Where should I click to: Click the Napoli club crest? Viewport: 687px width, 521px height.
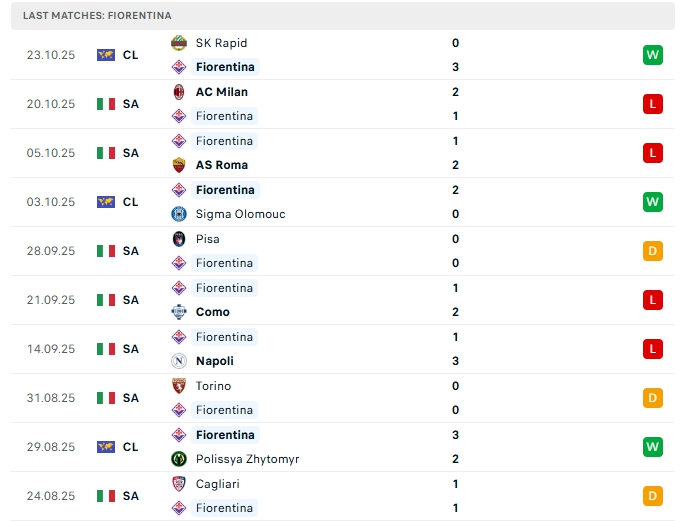[179, 361]
